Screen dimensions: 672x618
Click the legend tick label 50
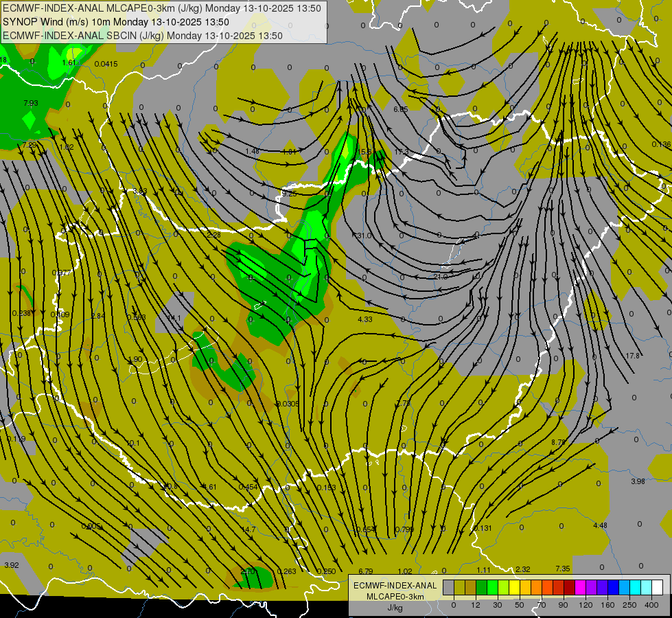tap(520, 605)
